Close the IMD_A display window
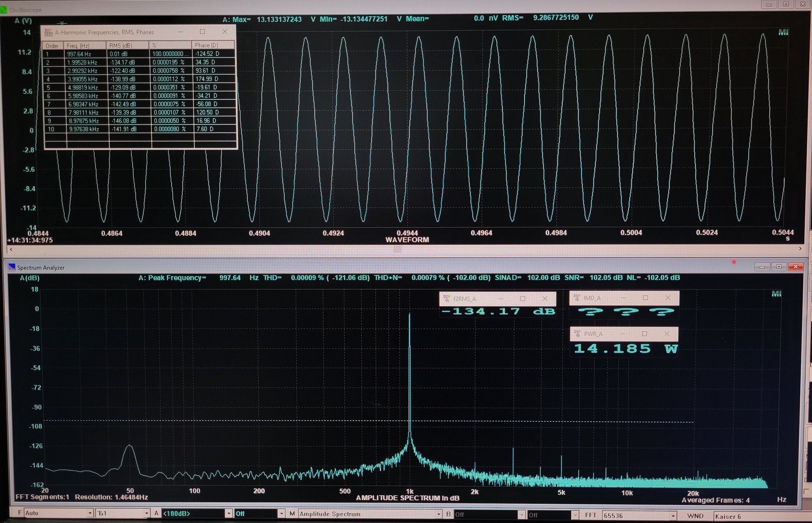Image resolution: width=812 pixels, height=523 pixels. coord(667,298)
